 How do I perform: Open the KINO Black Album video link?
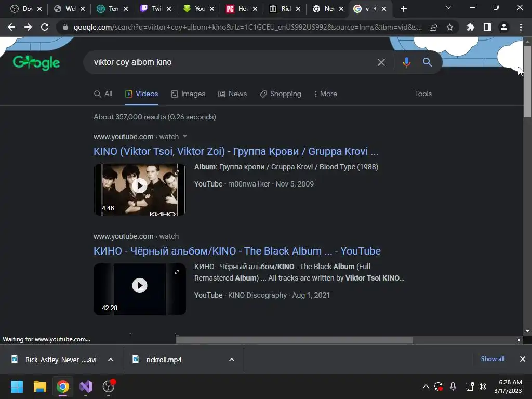pos(237,251)
